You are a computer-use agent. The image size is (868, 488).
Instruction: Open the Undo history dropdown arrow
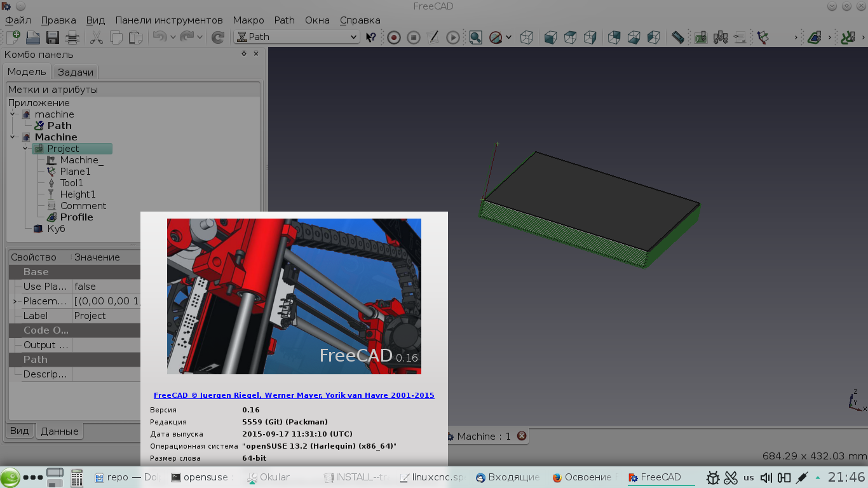[x=173, y=37]
